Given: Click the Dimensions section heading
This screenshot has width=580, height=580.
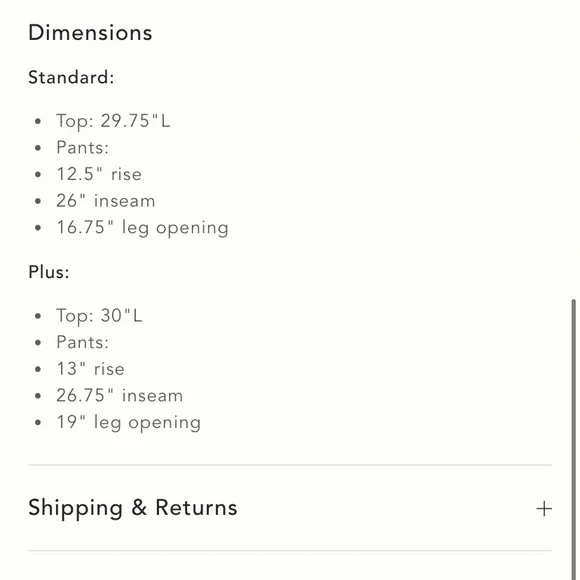Looking at the screenshot, I should click(x=90, y=33).
